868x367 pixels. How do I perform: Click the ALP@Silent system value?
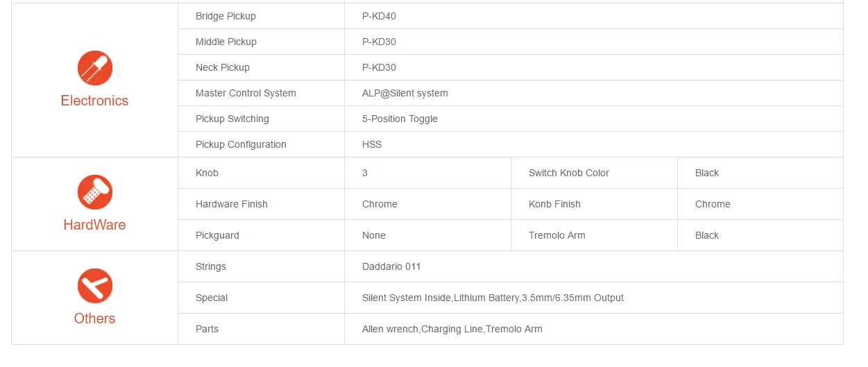click(x=405, y=93)
